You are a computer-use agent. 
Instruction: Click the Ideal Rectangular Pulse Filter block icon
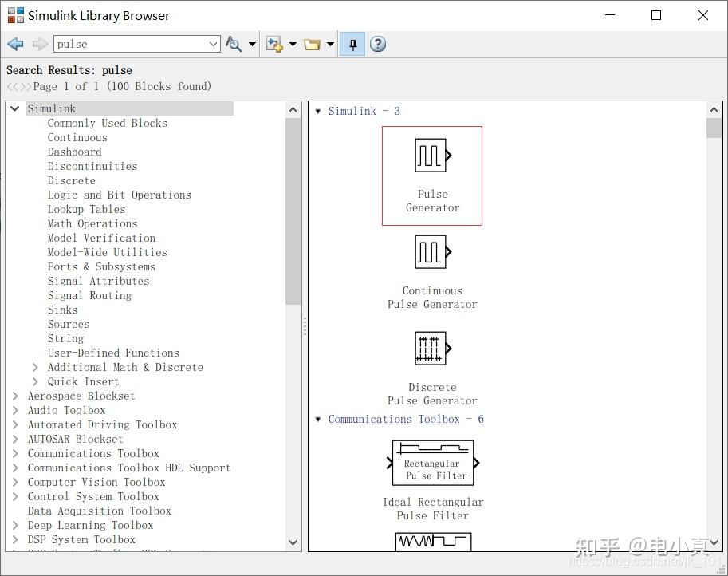(x=432, y=462)
